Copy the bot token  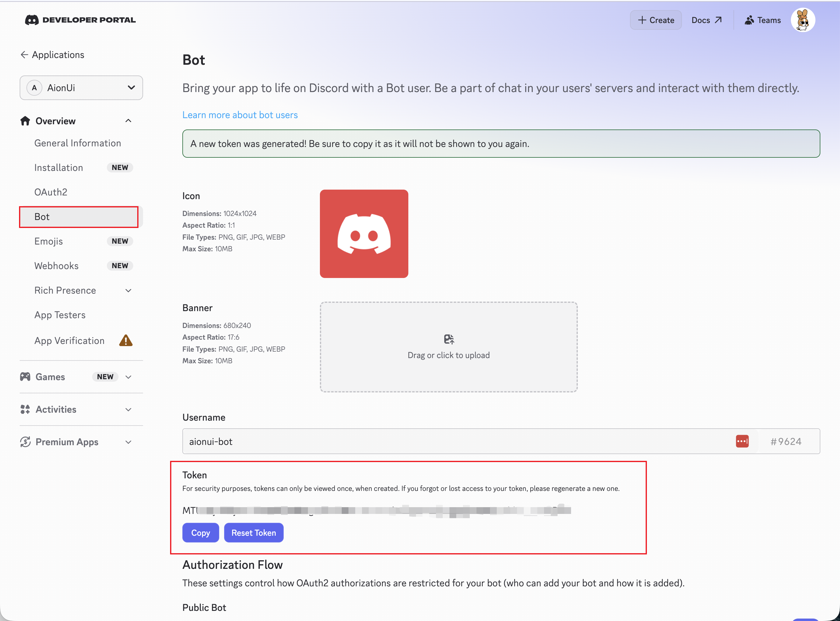(200, 533)
